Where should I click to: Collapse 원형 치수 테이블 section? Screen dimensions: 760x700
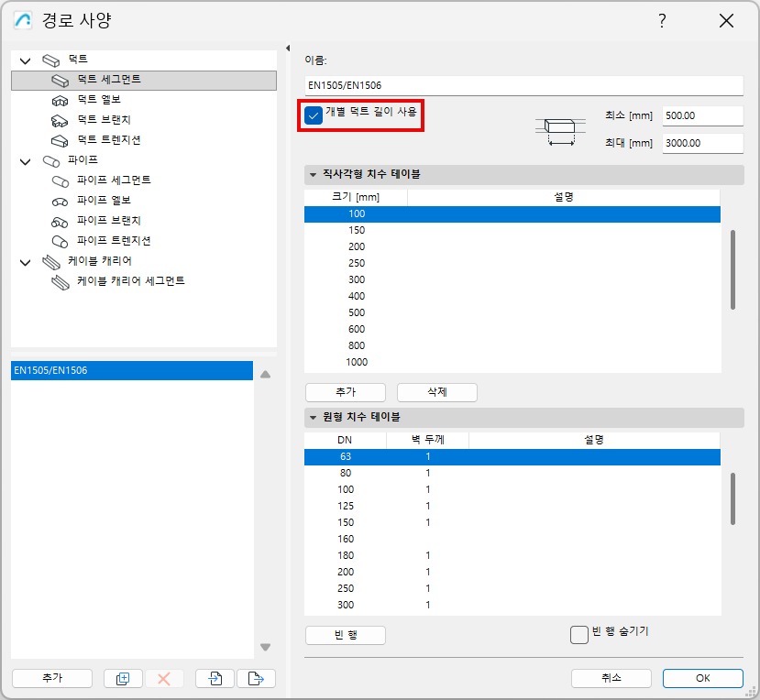[314, 418]
